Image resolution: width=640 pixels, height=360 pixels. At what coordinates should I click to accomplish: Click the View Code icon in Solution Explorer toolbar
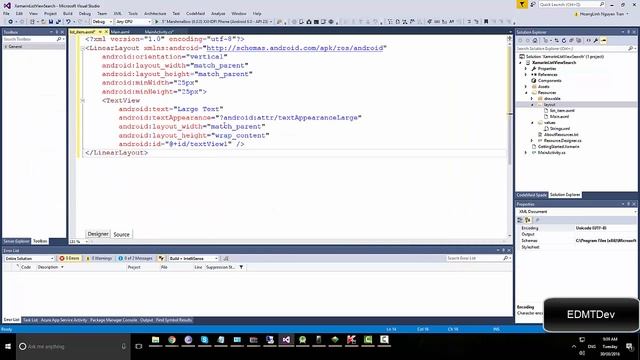589,40
